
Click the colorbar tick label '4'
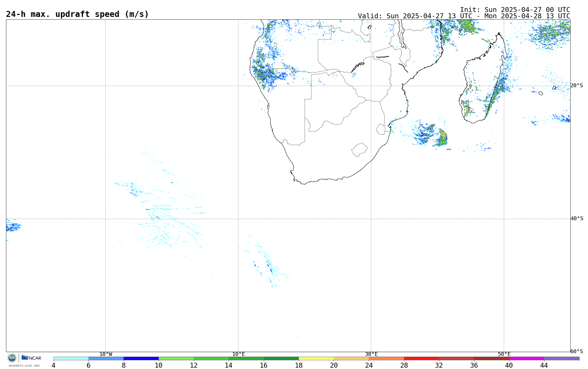coord(54,365)
